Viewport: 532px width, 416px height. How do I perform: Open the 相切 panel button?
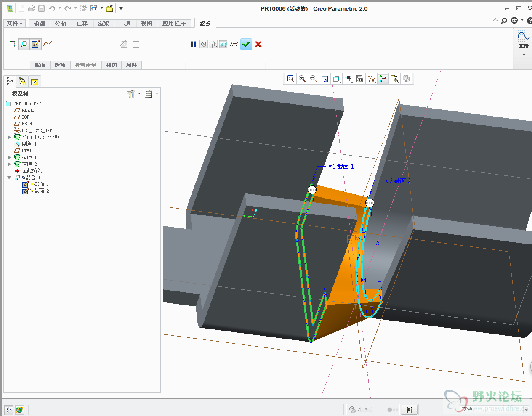click(x=112, y=65)
